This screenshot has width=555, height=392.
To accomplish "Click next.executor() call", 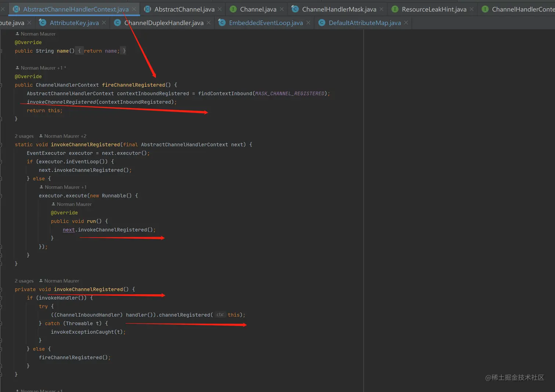I will coord(124,153).
